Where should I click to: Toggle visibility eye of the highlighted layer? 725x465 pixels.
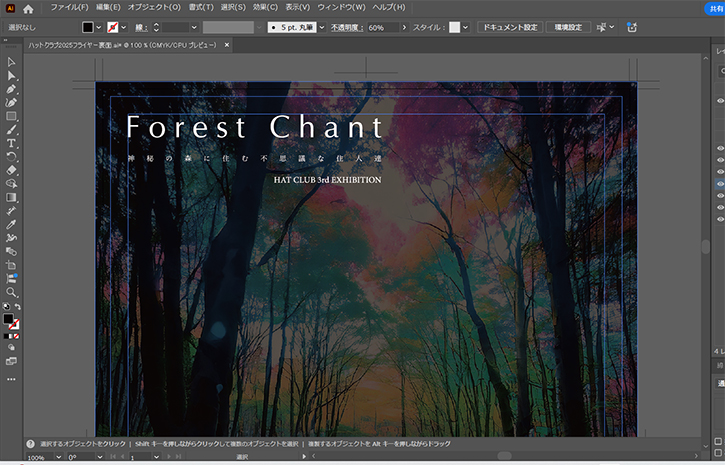[x=720, y=184]
